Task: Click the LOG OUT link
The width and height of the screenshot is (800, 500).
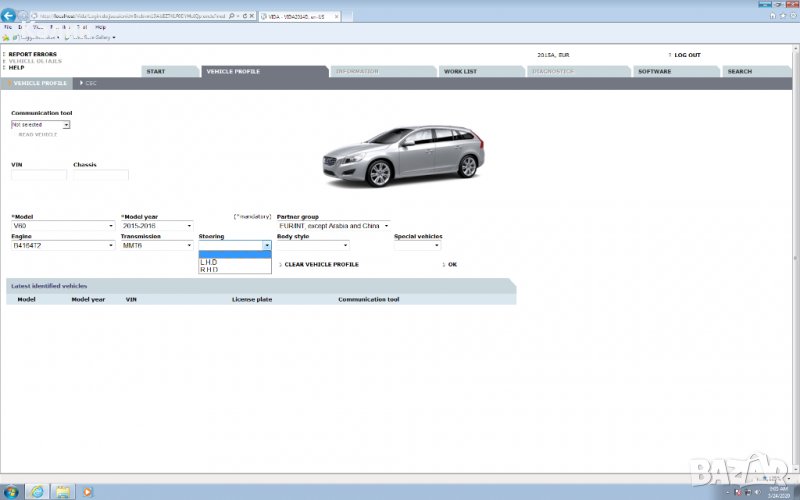Action: point(687,55)
